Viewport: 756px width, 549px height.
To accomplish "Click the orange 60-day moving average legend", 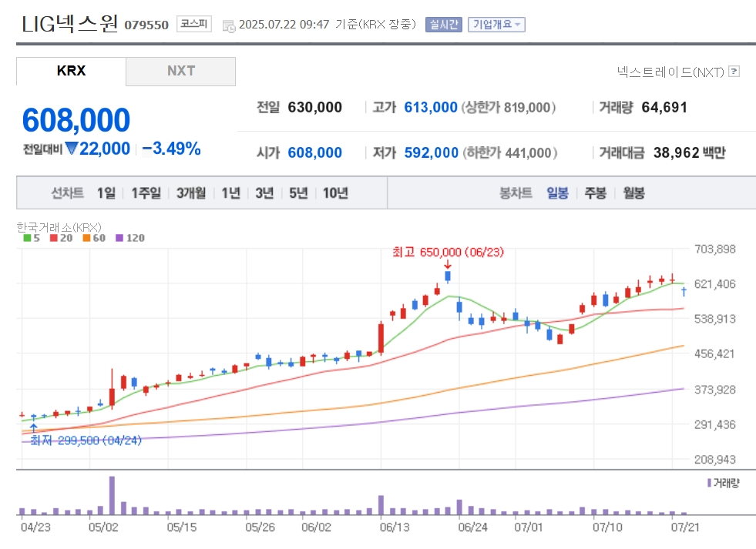I will pyautogui.click(x=94, y=238).
